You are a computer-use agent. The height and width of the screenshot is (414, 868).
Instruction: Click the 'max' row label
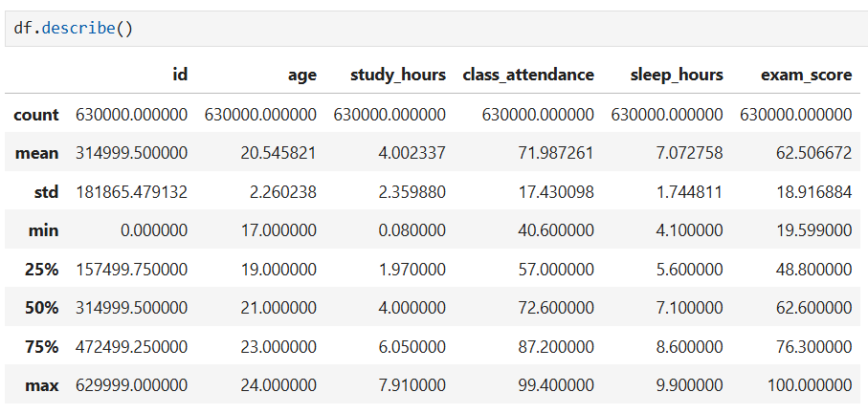(x=42, y=385)
